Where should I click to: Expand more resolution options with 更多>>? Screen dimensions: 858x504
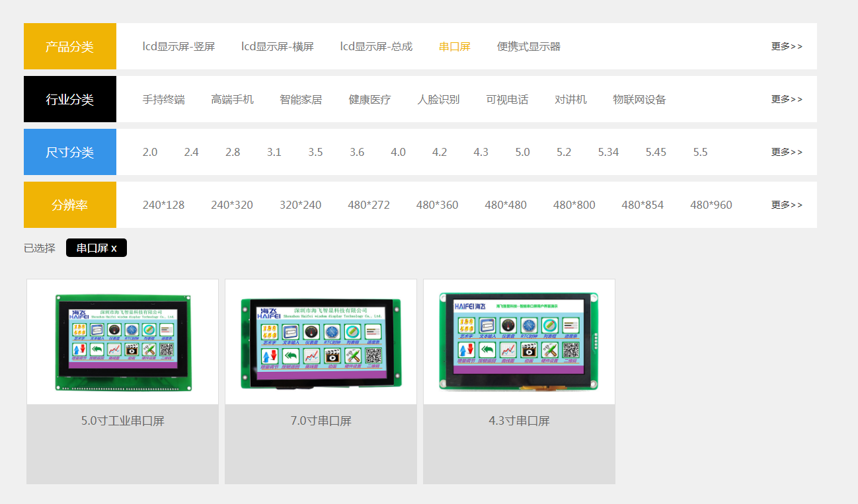[786, 205]
